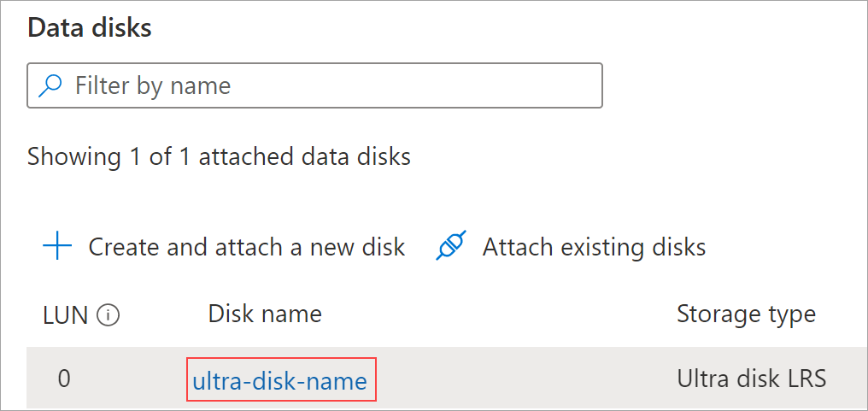Click the plus icon for new disk
The height and width of the screenshot is (411, 868).
pos(57,248)
